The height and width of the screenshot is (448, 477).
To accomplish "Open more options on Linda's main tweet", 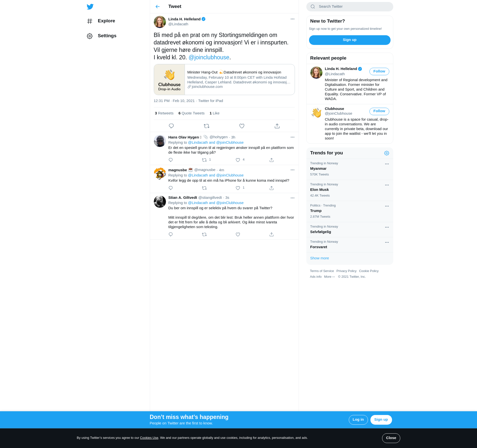I will click(x=292, y=19).
